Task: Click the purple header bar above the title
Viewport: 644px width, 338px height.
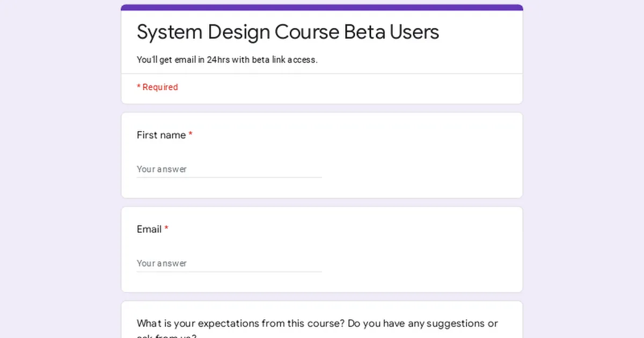Action: (x=322, y=6)
